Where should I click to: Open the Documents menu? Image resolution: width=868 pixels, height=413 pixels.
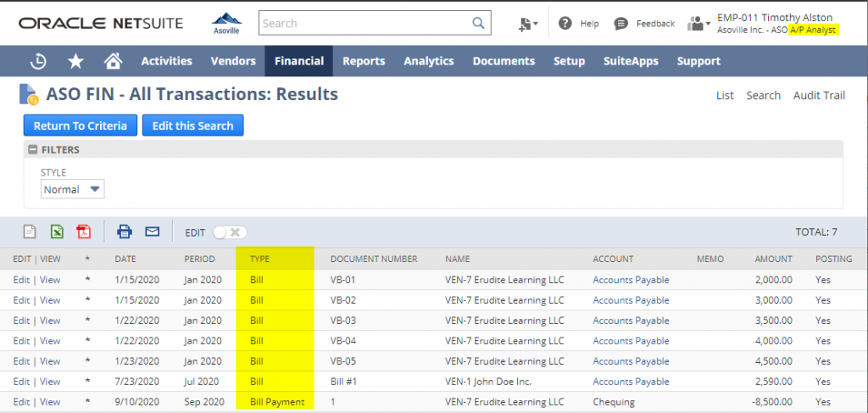tap(504, 61)
